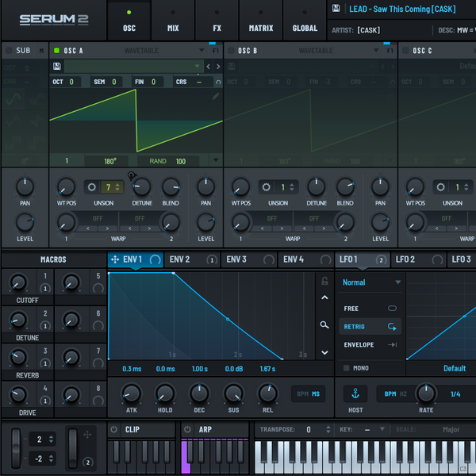The height and width of the screenshot is (476, 476).
Task: Enable the SUB oscillator
Action: (x=9, y=51)
